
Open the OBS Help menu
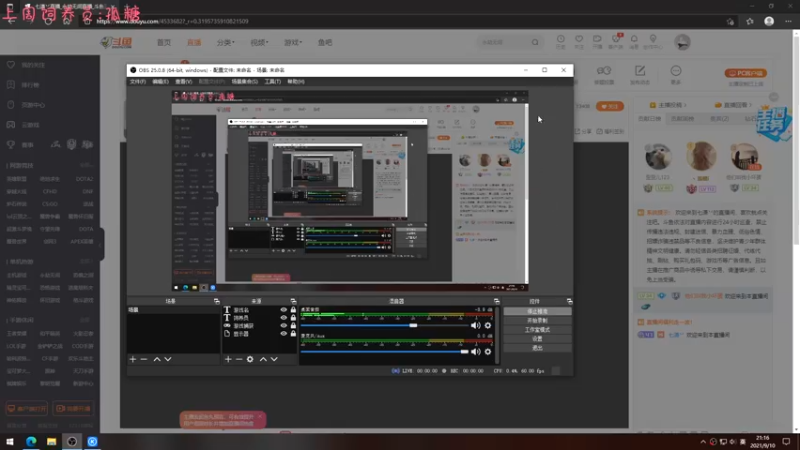296,82
